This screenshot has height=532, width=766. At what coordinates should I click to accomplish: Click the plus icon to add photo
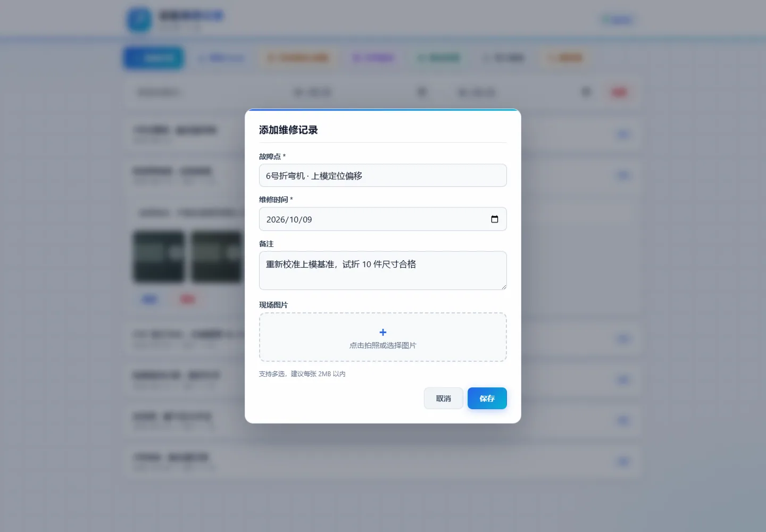(382, 332)
